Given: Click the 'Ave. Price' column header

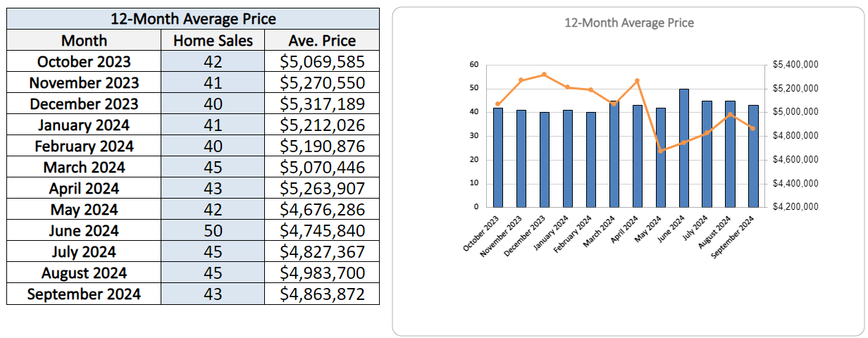Looking at the screenshot, I should (322, 40).
